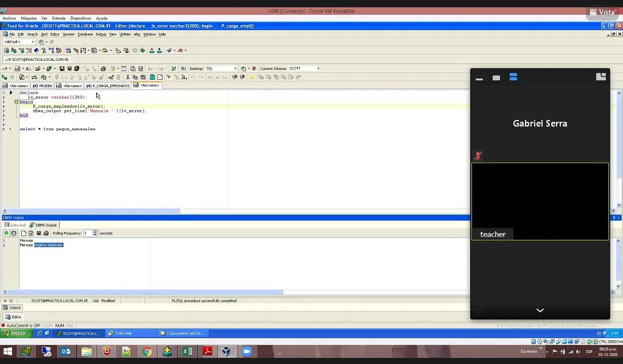Click the teal document icon in editor toolbar
The height and width of the screenshot is (364, 623).
(152, 77)
